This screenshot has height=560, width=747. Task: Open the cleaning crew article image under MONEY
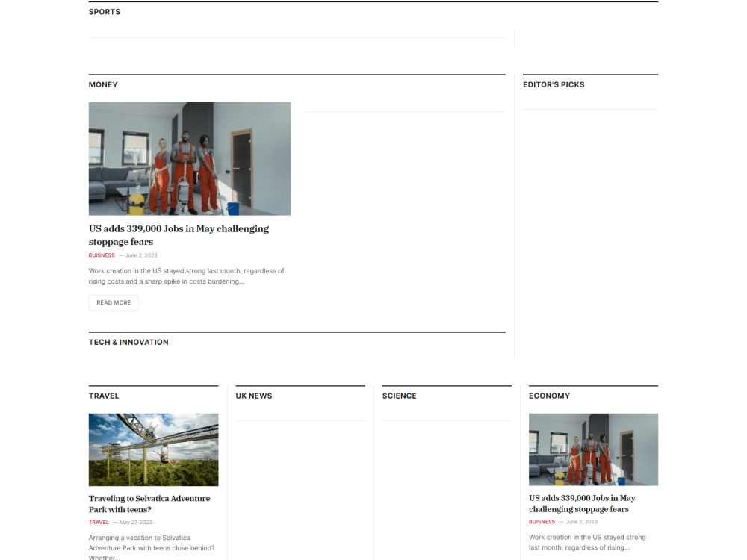pyautogui.click(x=190, y=158)
